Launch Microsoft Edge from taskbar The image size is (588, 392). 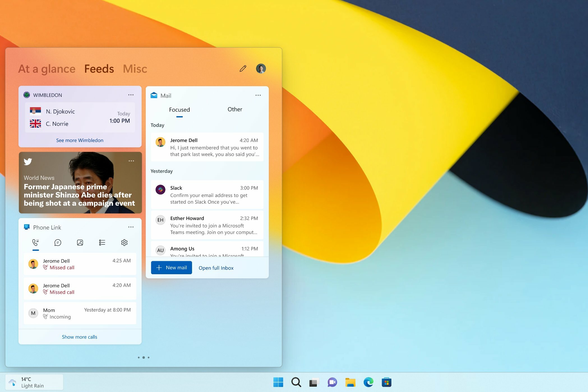tap(368, 382)
